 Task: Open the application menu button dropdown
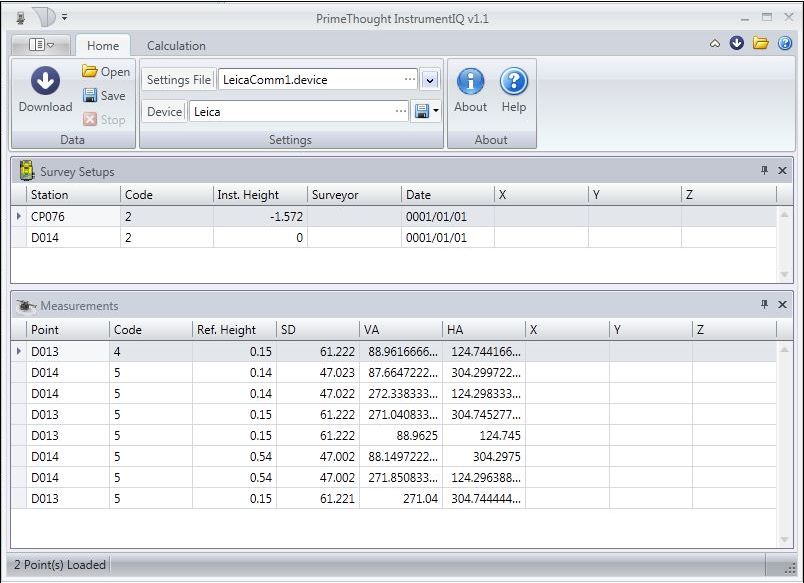[x=41, y=45]
